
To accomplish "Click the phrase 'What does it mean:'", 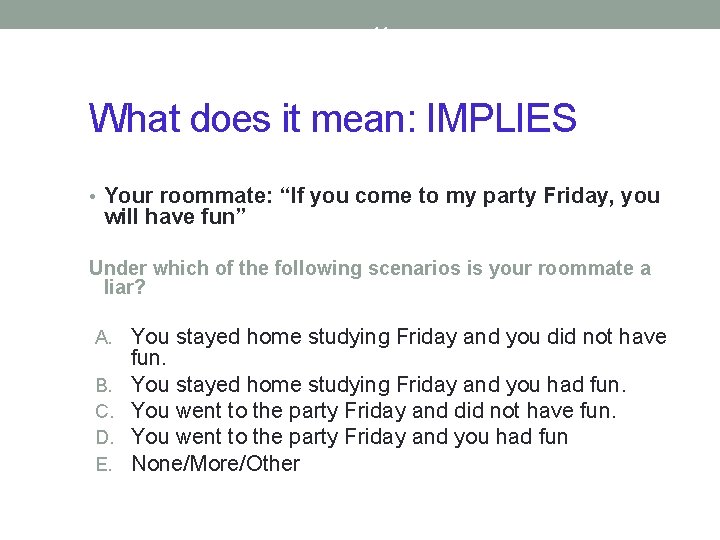I will [x=253, y=118].
